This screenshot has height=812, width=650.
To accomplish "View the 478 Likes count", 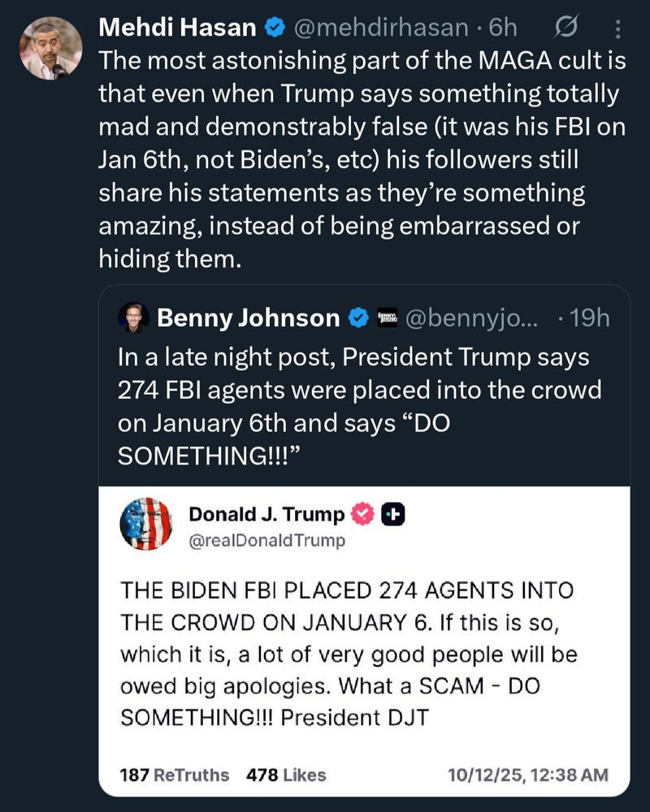I will [x=286, y=775].
